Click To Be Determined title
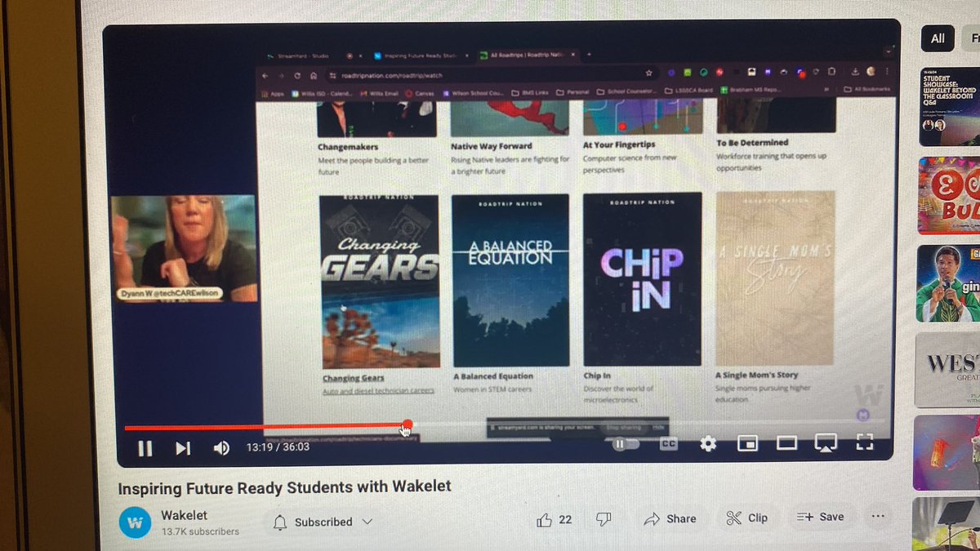The height and width of the screenshot is (551, 980). click(752, 142)
